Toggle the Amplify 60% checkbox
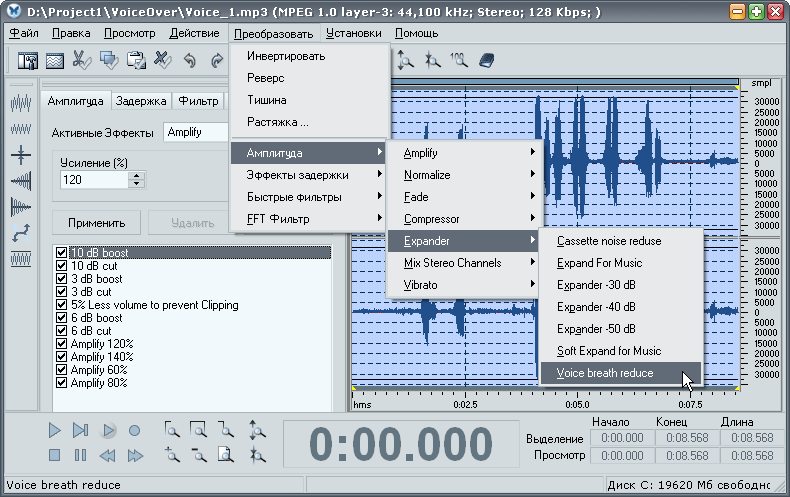The image size is (790, 497). (61, 369)
